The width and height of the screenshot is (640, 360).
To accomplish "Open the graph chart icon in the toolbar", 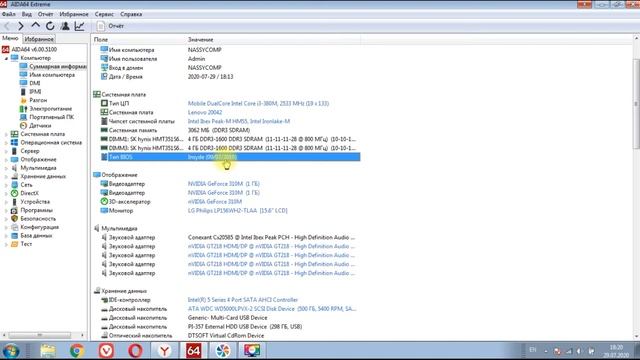I will coord(80,26).
